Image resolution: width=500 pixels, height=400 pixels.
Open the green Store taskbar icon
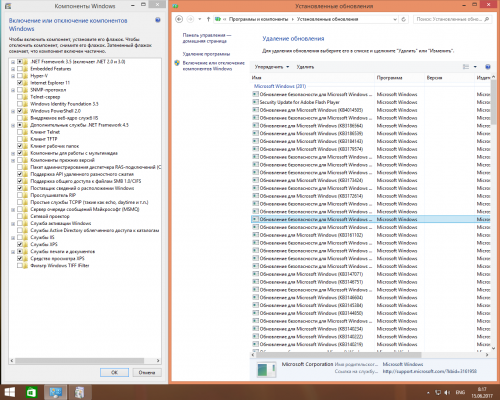(x=32, y=392)
